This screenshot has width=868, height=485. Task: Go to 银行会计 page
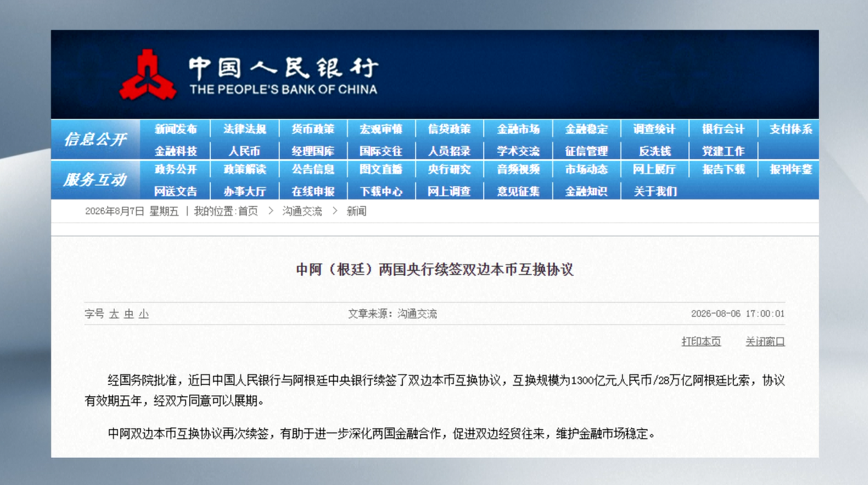724,129
